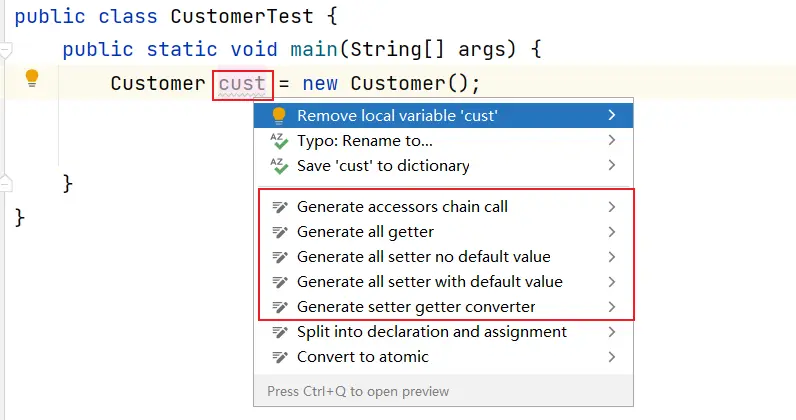Screen dimensions: 796x420
Task: Collapse the main method fold marker in gutter
Action: point(6,49)
